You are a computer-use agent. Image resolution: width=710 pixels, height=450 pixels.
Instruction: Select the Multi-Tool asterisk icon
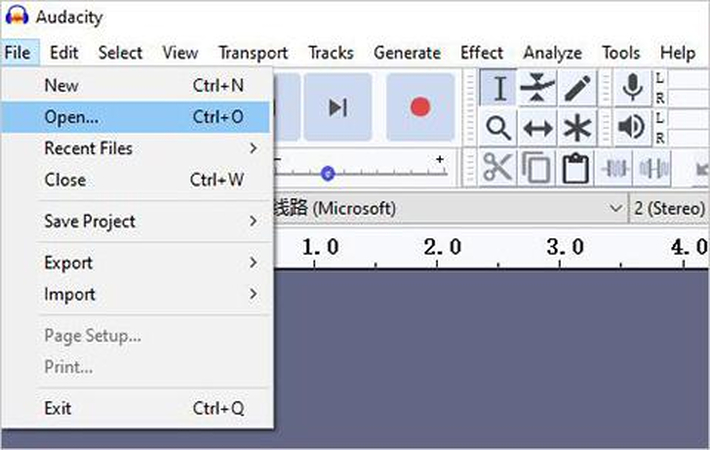[x=577, y=128]
